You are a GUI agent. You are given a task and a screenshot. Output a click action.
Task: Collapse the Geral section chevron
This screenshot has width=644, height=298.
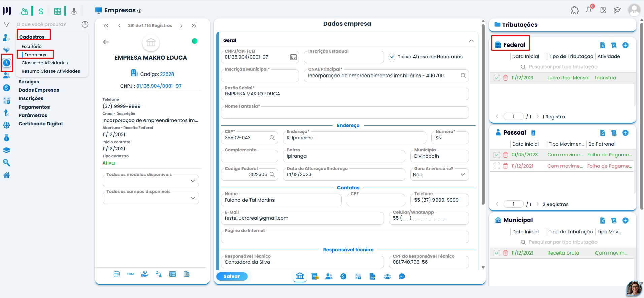pyautogui.click(x=471, y=41)
